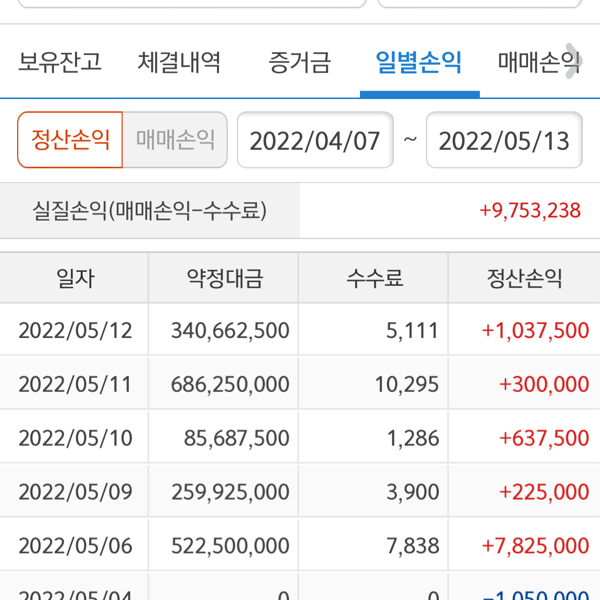This screenshot has height=600, width=600.
Task: Open the 매매손익 tab in the tab bar
Action: click(x=538, y=63)
